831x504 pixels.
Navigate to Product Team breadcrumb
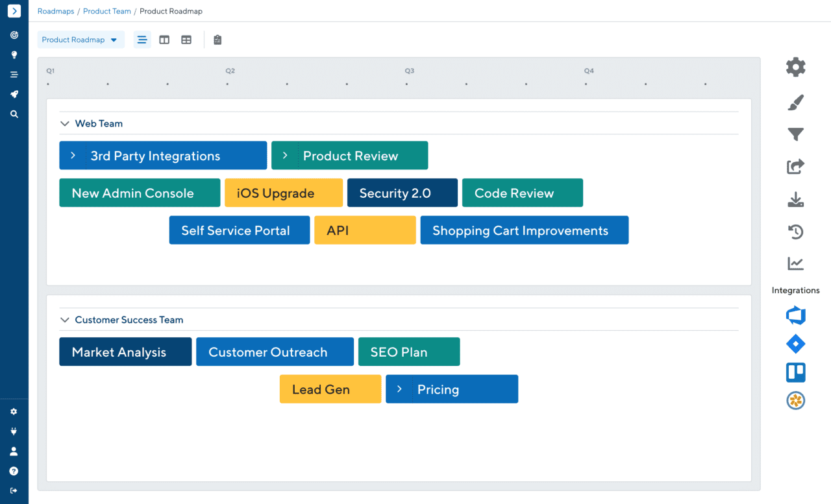(x=106, y=11)
